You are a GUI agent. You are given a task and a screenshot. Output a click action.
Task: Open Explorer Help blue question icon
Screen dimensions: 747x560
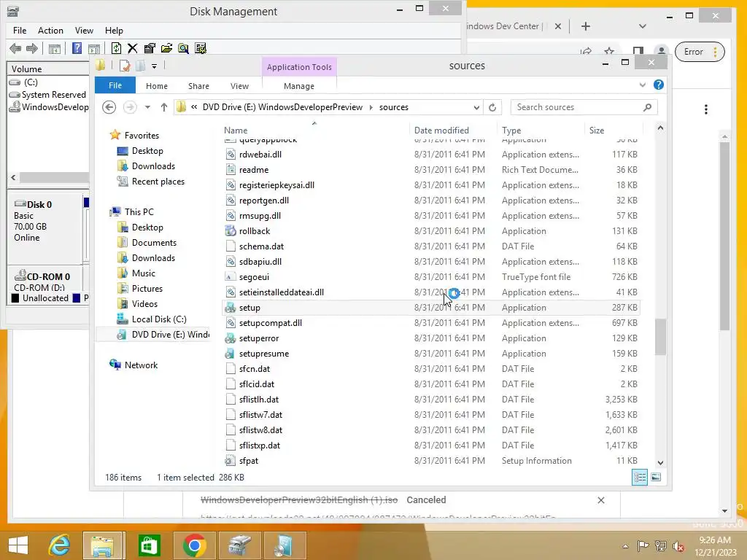click(x=659, y=85)
